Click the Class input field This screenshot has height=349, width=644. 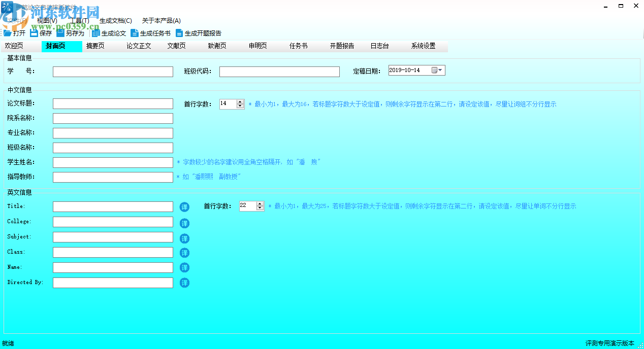pos(113,253)
